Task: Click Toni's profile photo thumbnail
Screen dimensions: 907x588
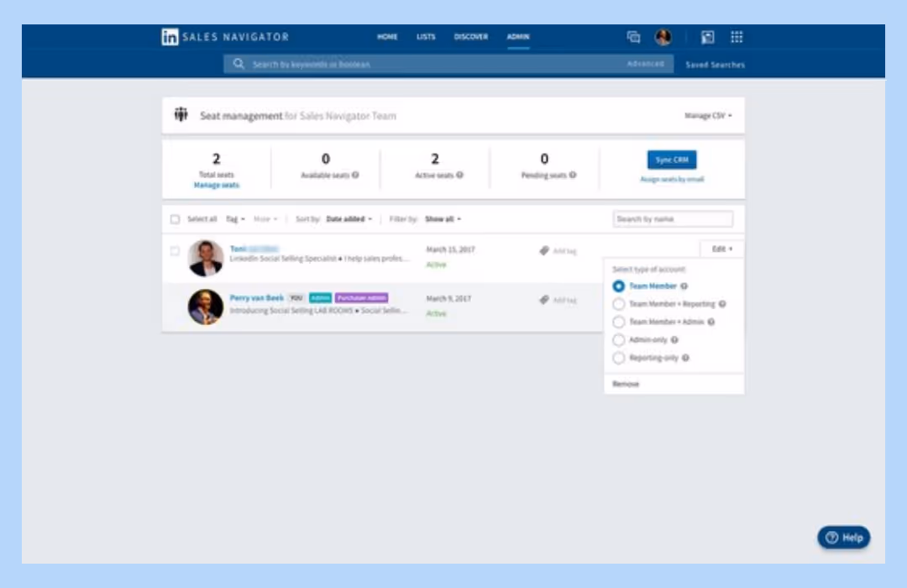Action: click(206, 258)
